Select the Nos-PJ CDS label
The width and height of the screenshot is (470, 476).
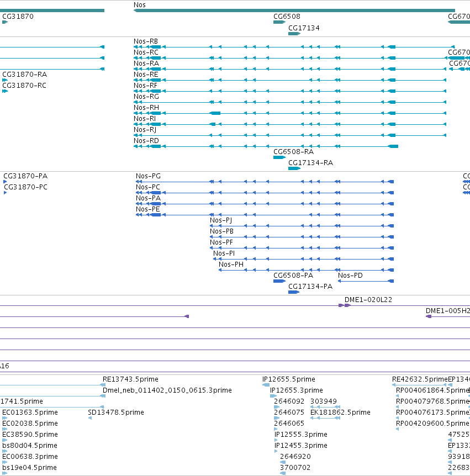pos(221,220)
